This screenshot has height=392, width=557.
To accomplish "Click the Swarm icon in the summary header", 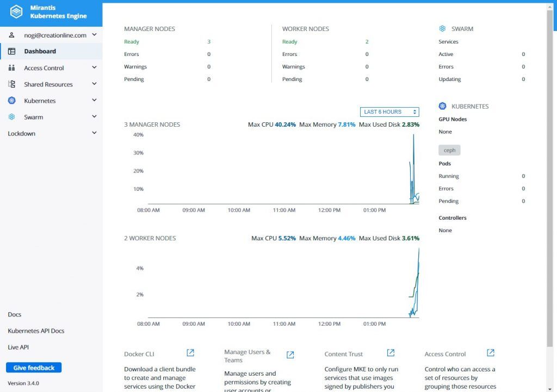I will tap(442, 28).
